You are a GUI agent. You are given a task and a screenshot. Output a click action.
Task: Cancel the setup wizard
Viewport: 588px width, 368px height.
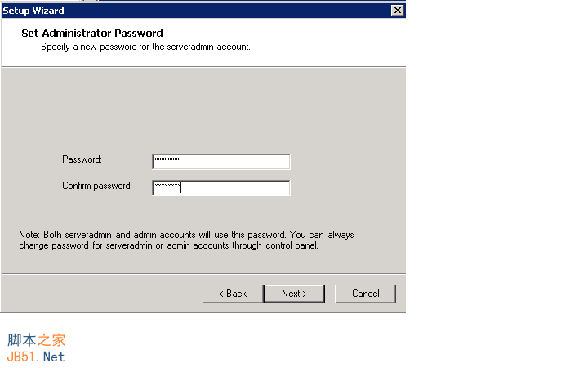365,294
